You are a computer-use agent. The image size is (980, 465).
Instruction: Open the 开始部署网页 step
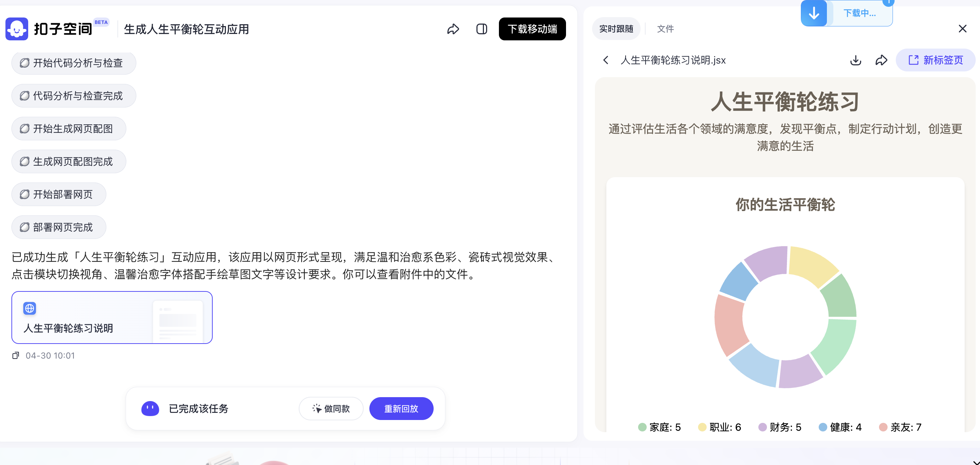59,194
